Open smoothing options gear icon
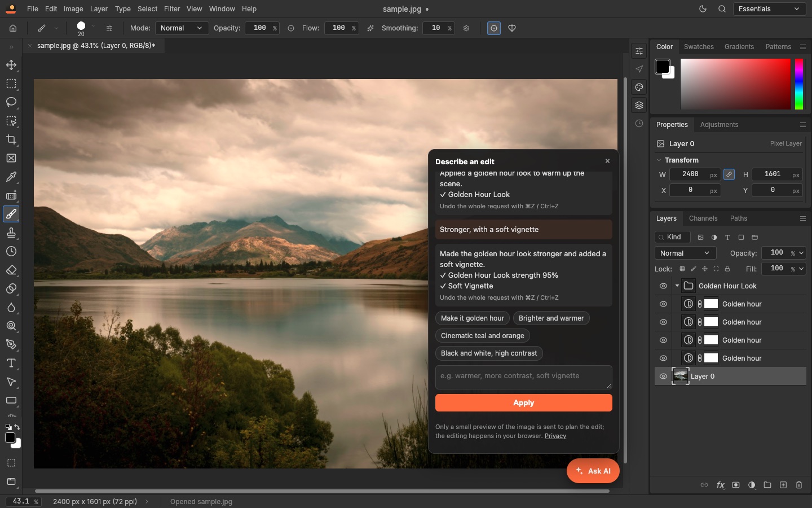Viewport: 812px width, 508px height. (x=466, y=28)
